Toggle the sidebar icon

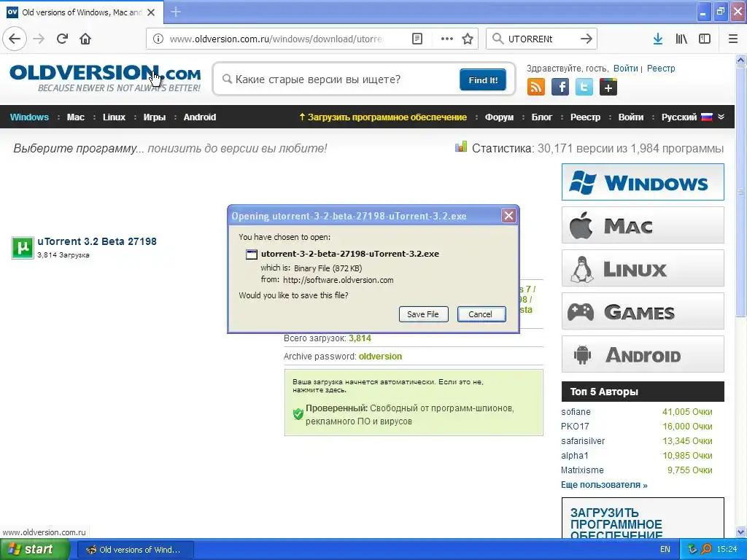705,39
